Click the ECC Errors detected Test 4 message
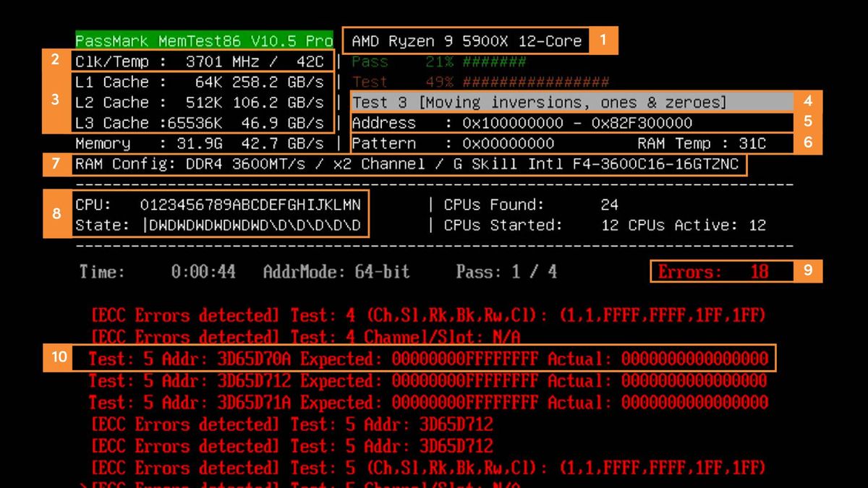The image size is (868, 488). click(x=420, y=317)
